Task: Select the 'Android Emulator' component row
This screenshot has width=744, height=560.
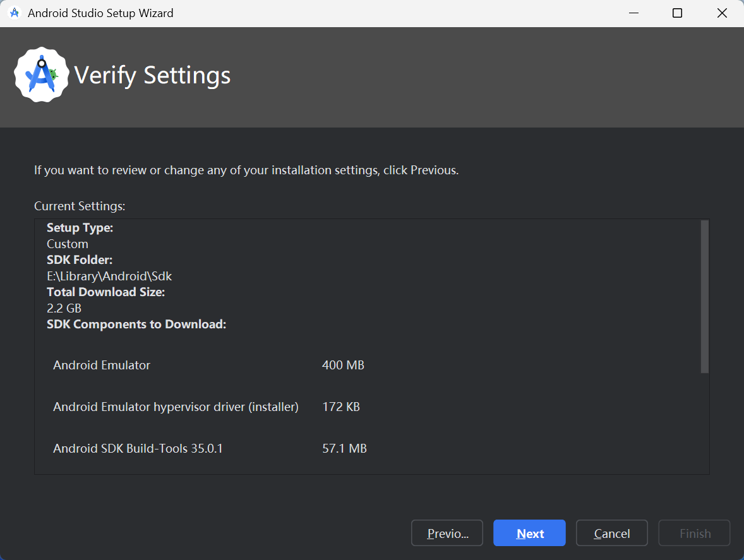Action: pos(209,365)
